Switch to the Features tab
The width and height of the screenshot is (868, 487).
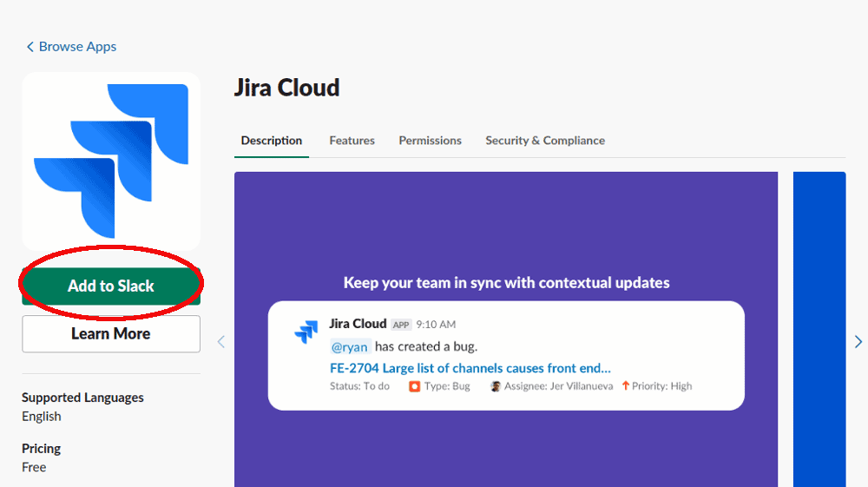[352, 141]
